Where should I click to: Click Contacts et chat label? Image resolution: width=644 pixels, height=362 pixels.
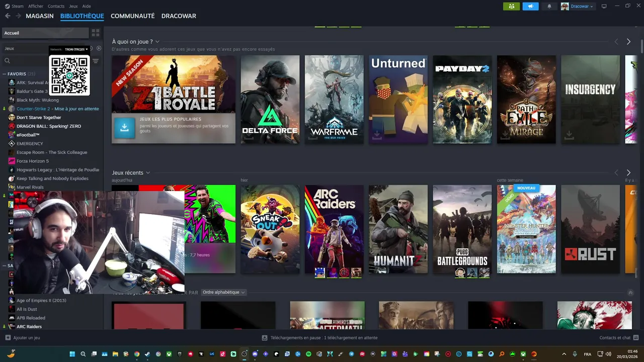[x=615, y=338]
